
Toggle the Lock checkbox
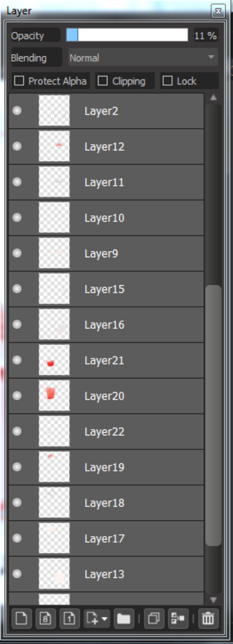tap(167, 81)
